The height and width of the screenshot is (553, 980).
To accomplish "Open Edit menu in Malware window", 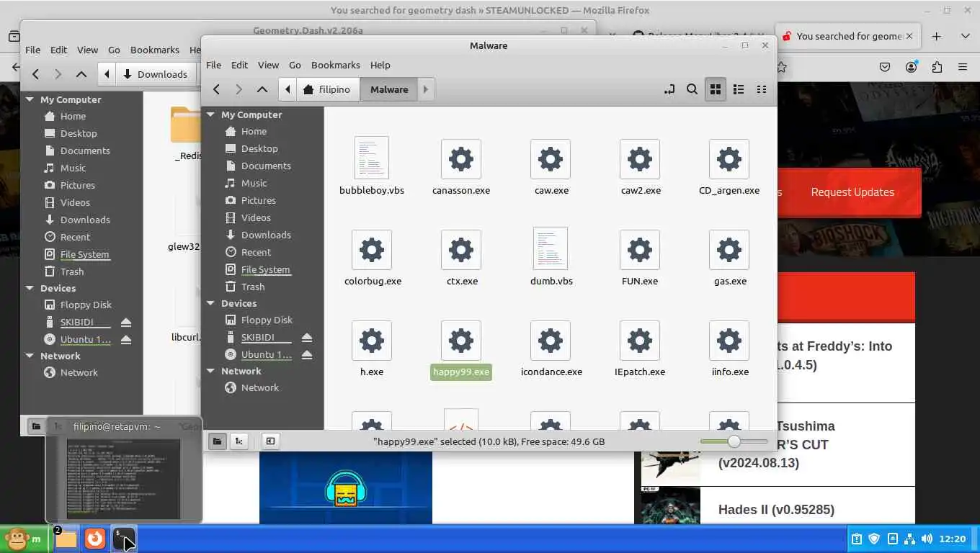I will coord(239,65).
